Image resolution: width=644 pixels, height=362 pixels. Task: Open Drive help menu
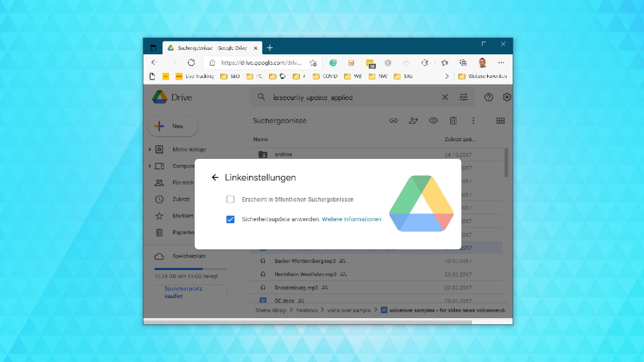point(489,97)
